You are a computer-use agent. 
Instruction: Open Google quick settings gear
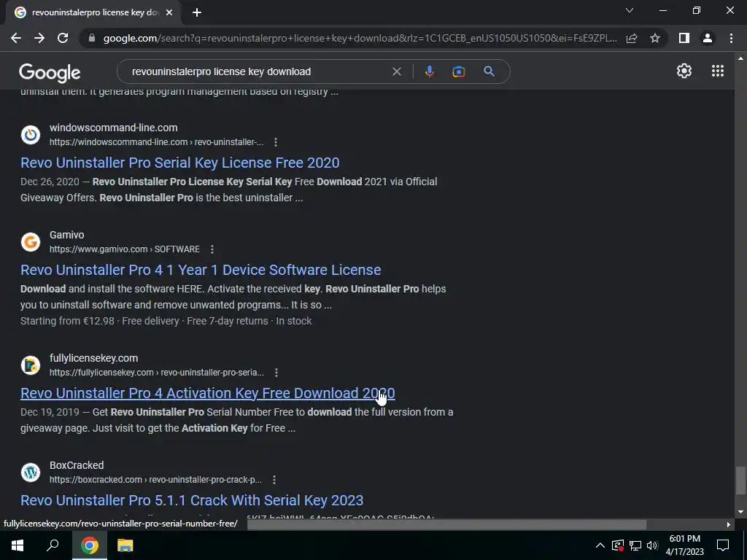click(x=684, y=71)
